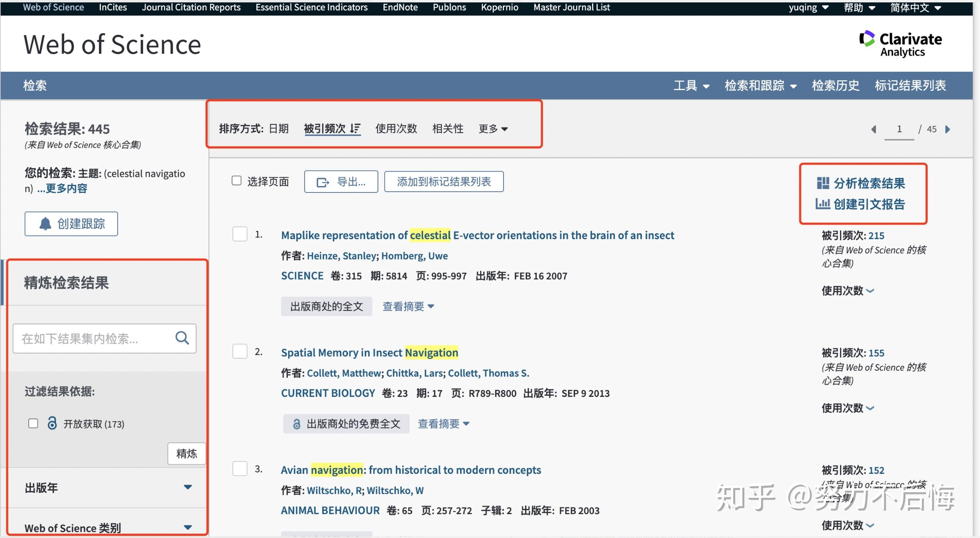Viewport: 980px width, 538px height.
Task: Expand 查看摘要 for Spatial Memory result
Action: 443,424
